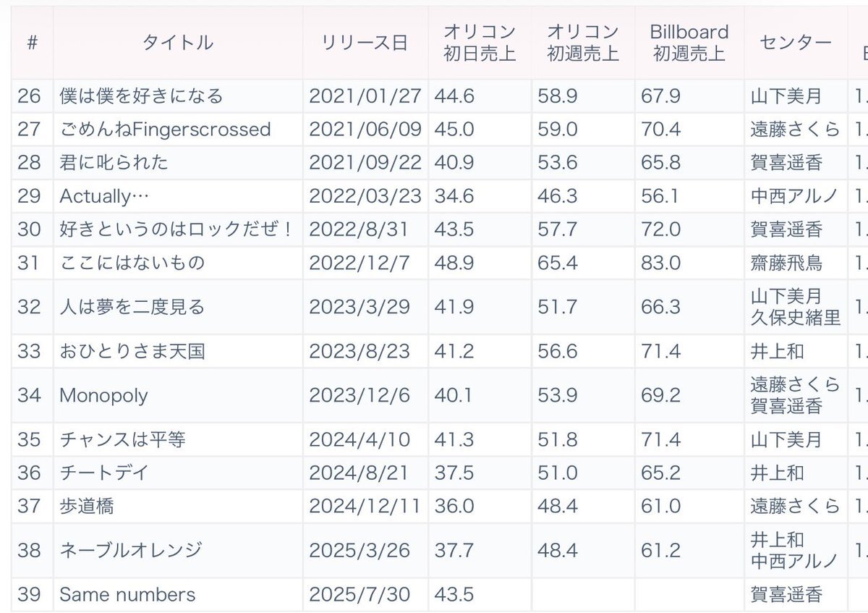This screenshot has height=613, width=868.
Task: Click the # column header
Action: point(32,43)
